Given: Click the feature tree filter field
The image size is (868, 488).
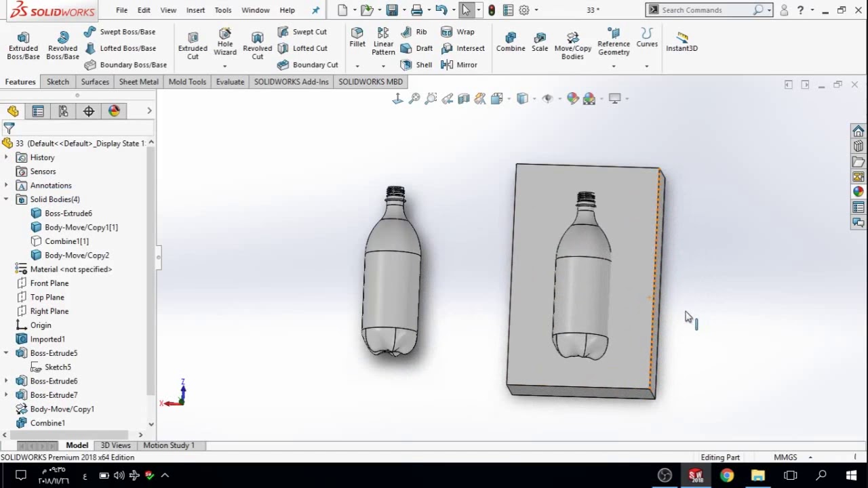Looking at the screenshot, I should point(78,128).
